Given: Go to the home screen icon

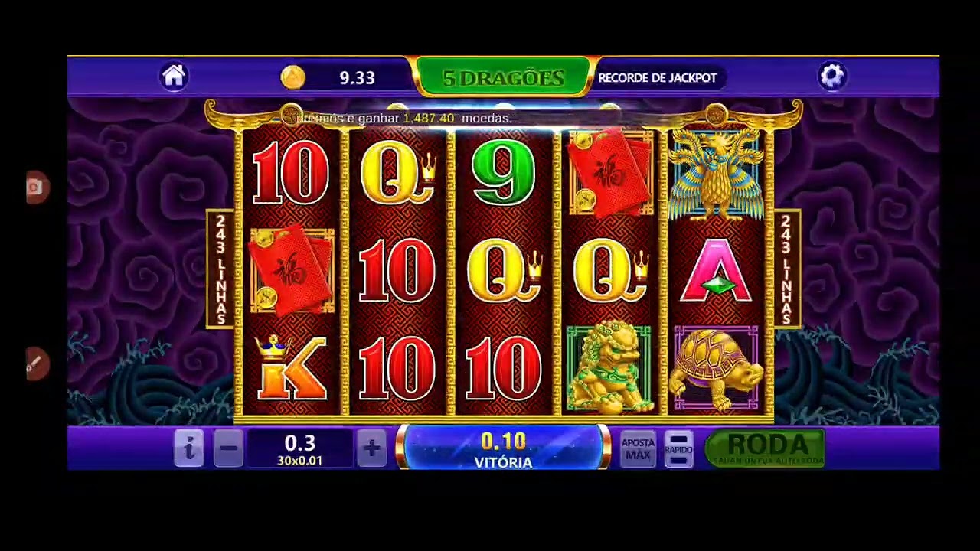Looking at the screenshot, I should coord(174,76).
